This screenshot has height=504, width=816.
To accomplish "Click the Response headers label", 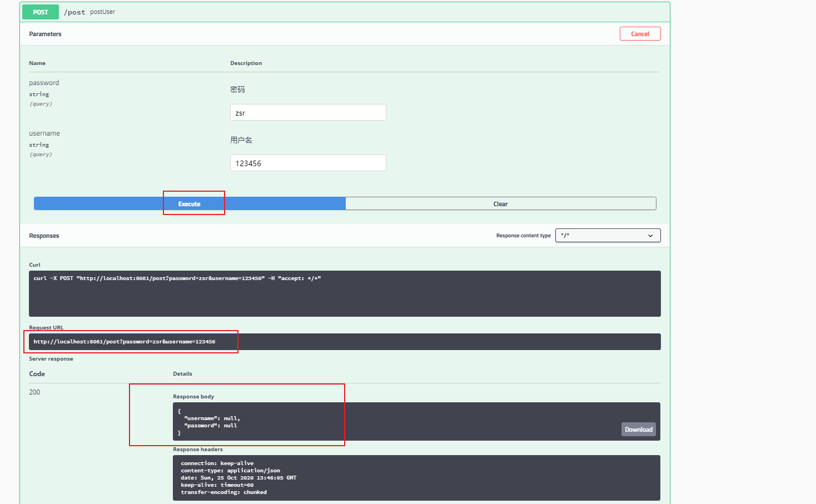I will coord(198,450).
